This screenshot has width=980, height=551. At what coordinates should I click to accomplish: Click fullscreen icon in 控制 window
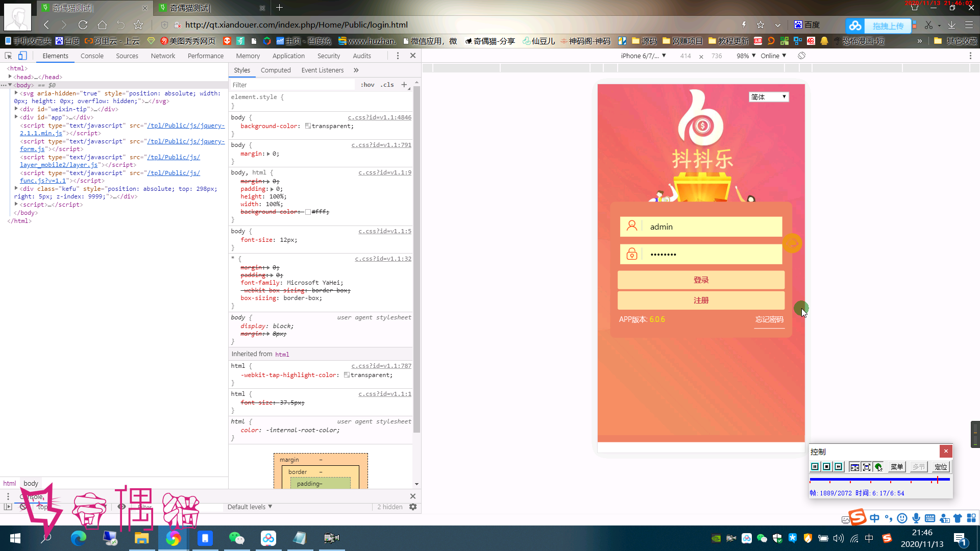pyautogui.click(x=866, y=467)
